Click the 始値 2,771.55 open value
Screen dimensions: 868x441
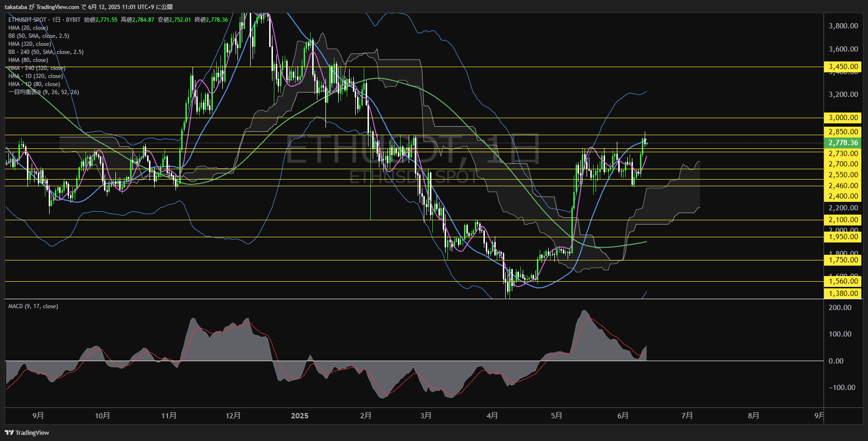click(x=101, y=20)
